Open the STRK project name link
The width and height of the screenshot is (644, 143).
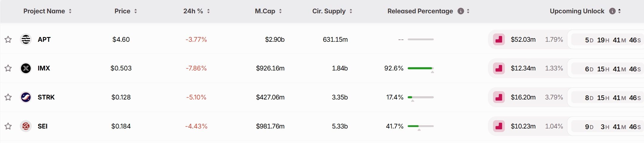coord(46,97)
